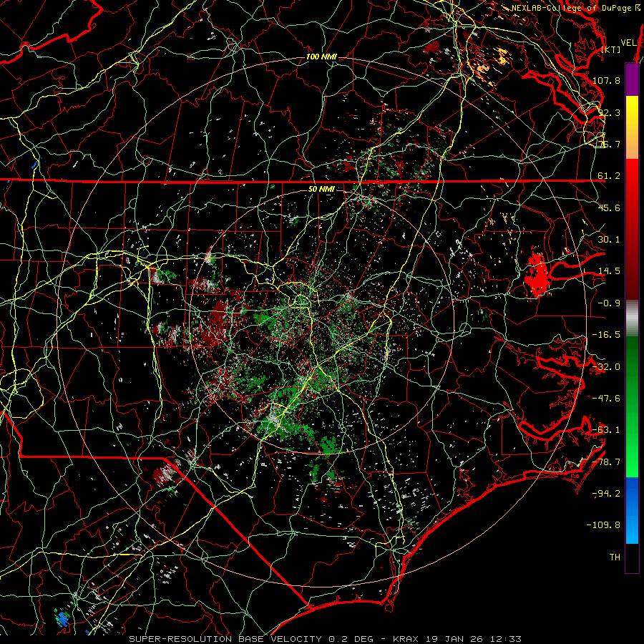This screenshot has width=644, height=644.
Task: Select the 14.5 scale value
Action: click(x=609, y=271)
